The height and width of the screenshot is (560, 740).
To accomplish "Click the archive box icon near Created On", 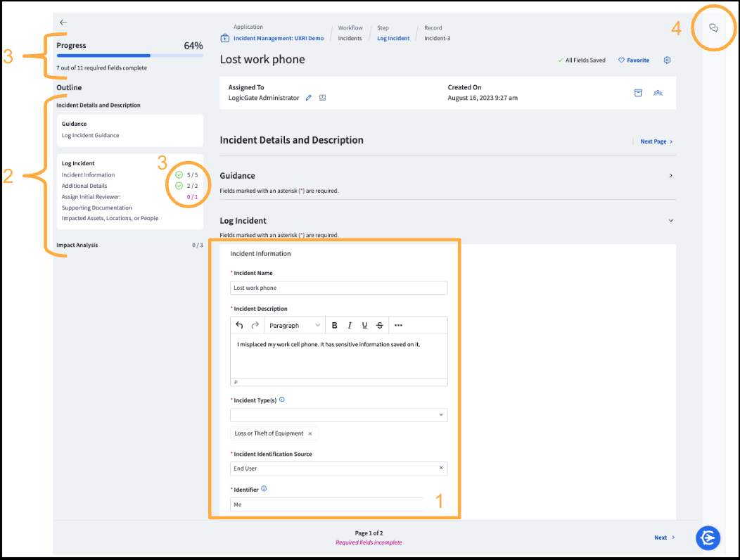I will (638, 91).
